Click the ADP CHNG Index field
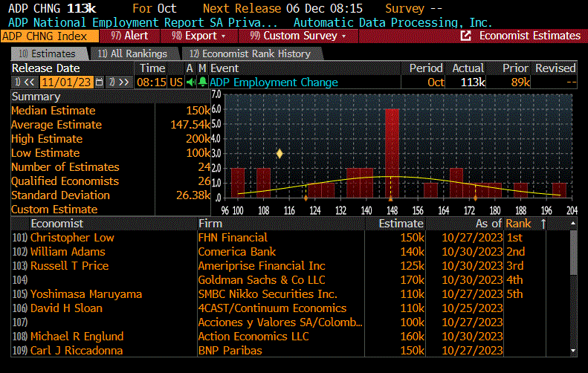The height and width of the screenshot is (373, 588). pyautogui.click(x=50, y=36)
